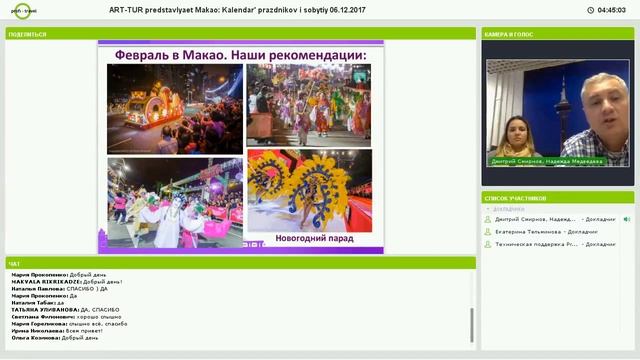Click Мария Гореликова's chat message

point(69,324)
